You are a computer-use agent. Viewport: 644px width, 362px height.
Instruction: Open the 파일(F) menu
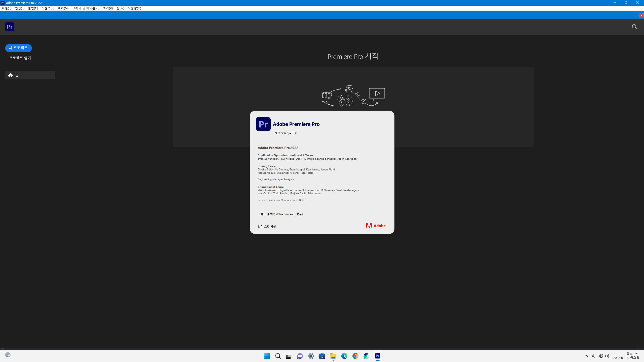pos(7,8)
